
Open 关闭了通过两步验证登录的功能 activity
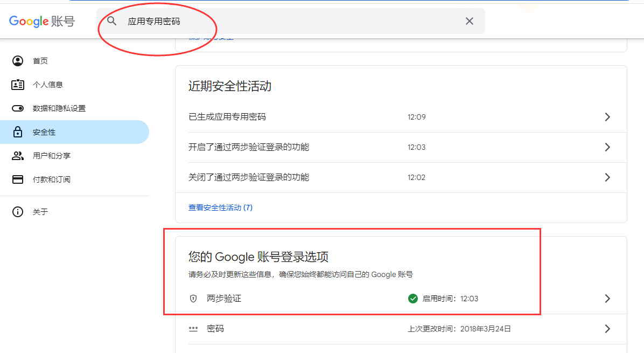click(401, 177)
